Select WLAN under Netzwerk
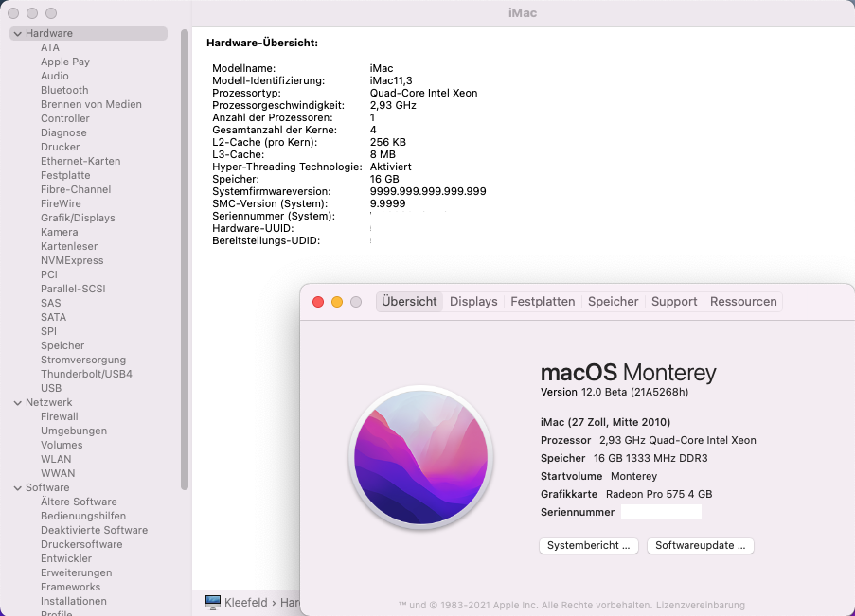This screenshot has width=855, height=616. coord(56,459)
